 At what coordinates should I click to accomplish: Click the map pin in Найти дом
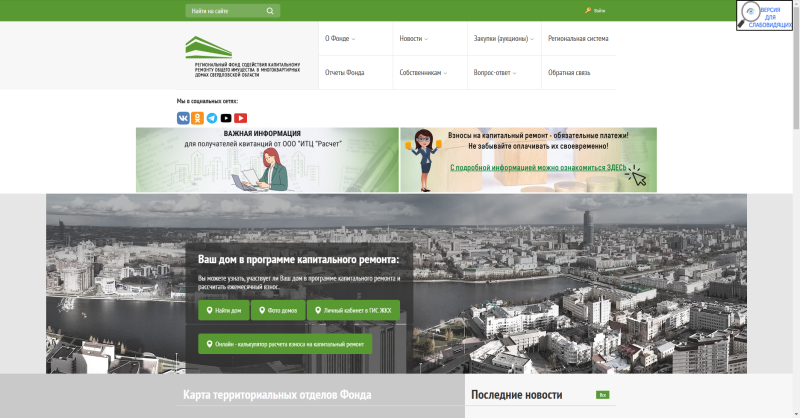point(209,310)
